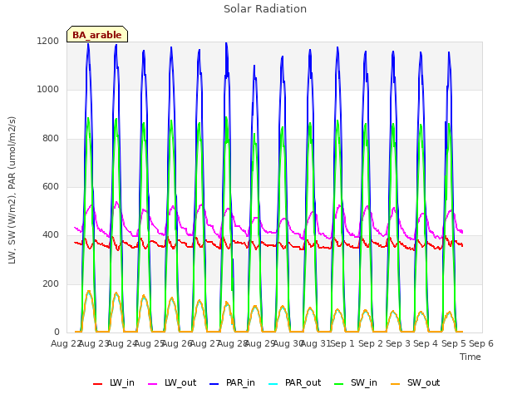The width and height of the screenshot is (532, 399).
Task: Click the magenta LW_out legend swatch
Action: coord(153,384)
